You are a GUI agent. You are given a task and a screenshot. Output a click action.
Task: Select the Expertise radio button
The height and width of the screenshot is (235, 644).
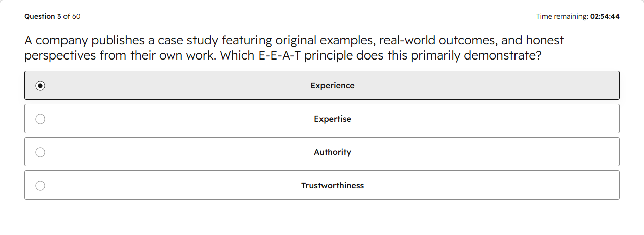(40, 119)
